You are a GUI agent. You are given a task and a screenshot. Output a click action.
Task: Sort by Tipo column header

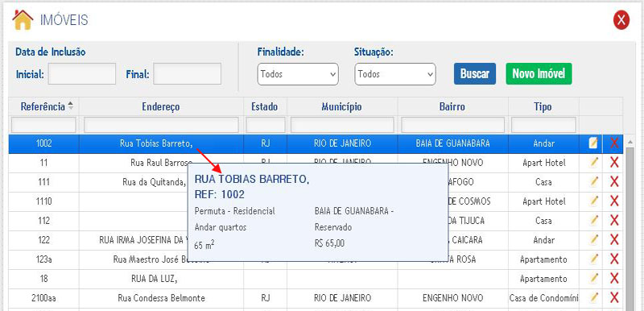click(x=543, y=107)
